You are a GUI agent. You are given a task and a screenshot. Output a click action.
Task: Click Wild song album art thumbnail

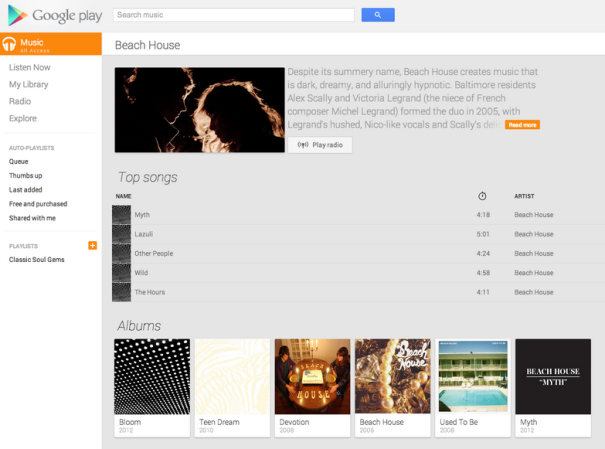pyautogui.click(x=122, y=273)
